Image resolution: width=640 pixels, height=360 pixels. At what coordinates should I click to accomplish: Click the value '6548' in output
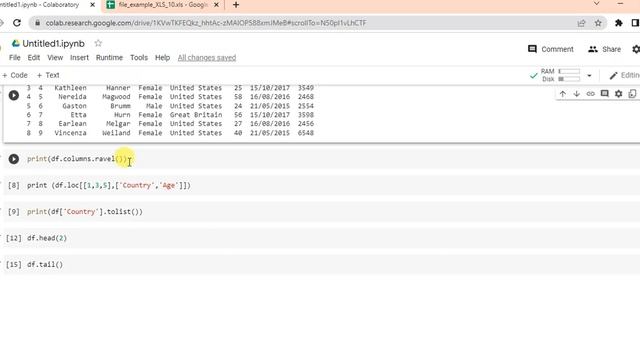(x=306, y=133)
